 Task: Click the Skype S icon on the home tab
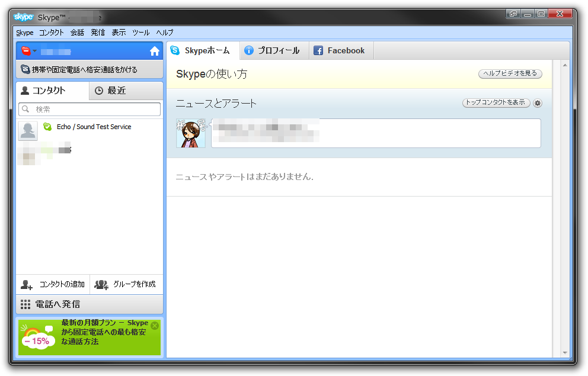coord(175,50)
